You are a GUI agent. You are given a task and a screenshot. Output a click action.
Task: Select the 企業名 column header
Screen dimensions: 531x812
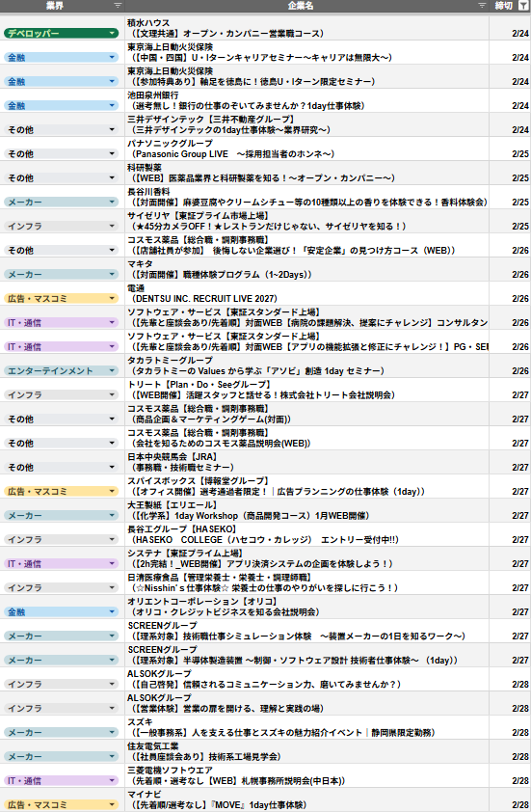pyautogui.click(x=307, y=5)
